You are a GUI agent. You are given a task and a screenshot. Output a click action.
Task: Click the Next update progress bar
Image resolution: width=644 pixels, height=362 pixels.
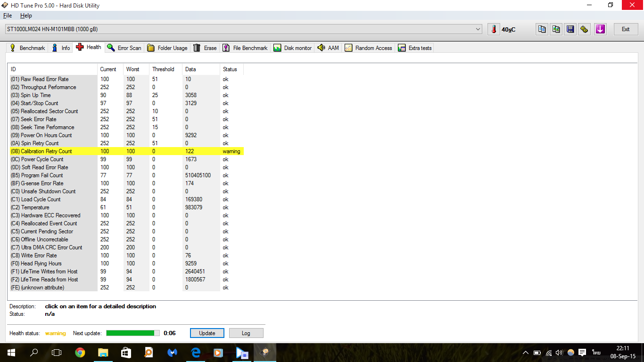click(133, 333)
